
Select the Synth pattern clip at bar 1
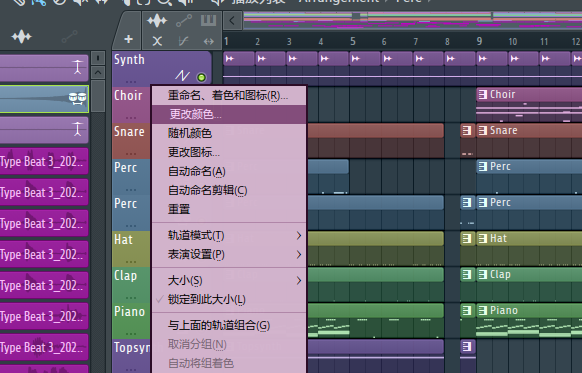click(x=239, y=59)
